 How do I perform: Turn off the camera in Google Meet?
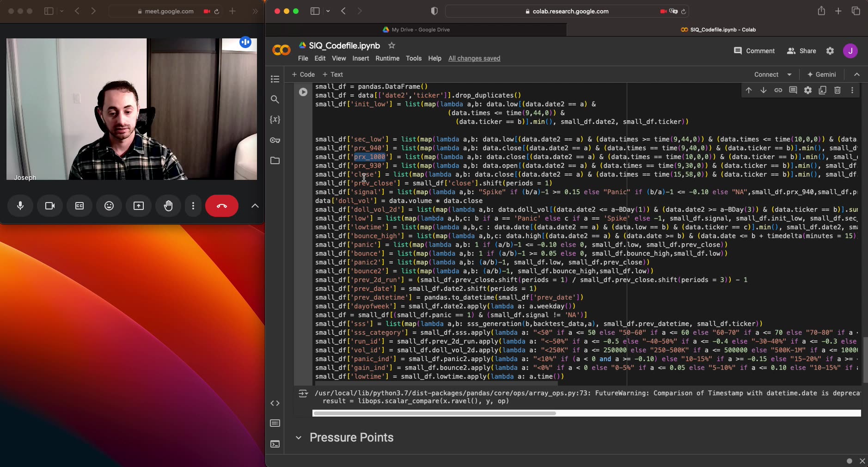pyautogui.click(x=49, y=206)
